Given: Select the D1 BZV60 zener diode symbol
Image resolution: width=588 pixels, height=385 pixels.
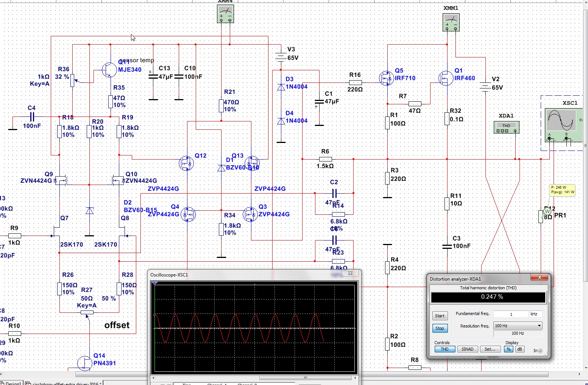Looking at the screenshot, I should click(x=221, y=168).
